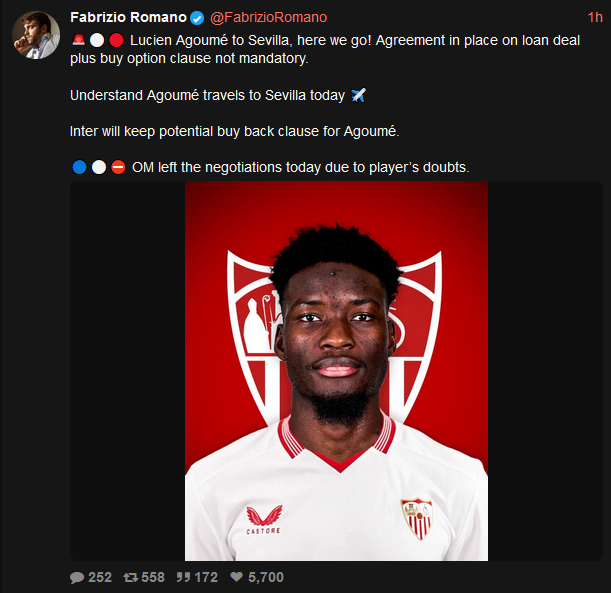Viewport: 611px width, 593px height.
Task: View the 172 quotes count
Action: coord(206,577)
